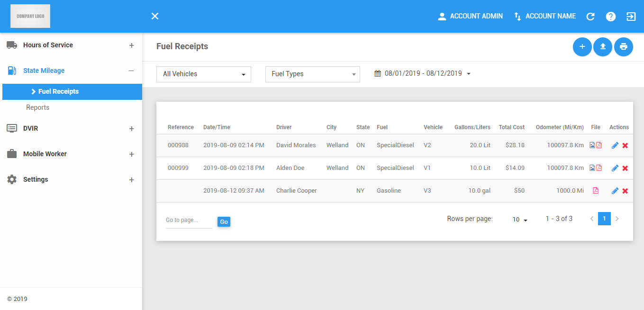Click the Company Logo image

(x=30, y=16)
